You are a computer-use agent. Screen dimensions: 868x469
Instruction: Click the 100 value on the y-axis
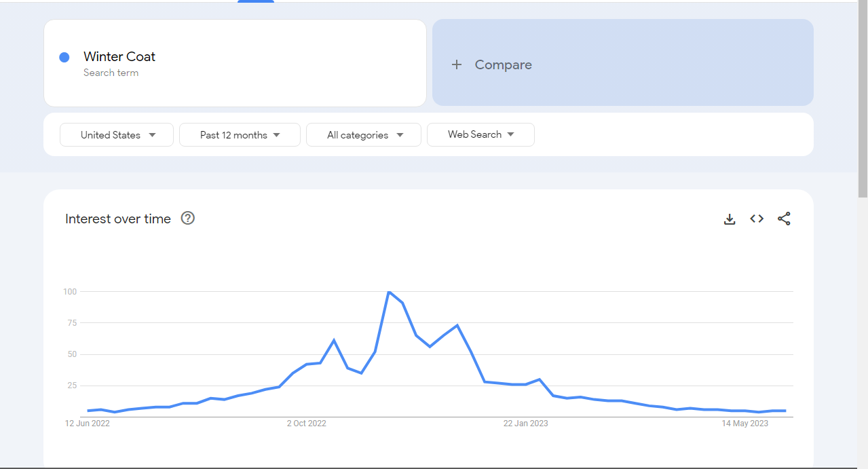[x=69, y=292]
